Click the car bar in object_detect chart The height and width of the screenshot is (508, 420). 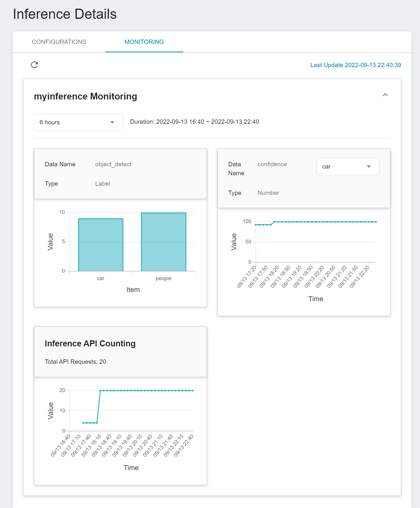[x=101, y=245]
